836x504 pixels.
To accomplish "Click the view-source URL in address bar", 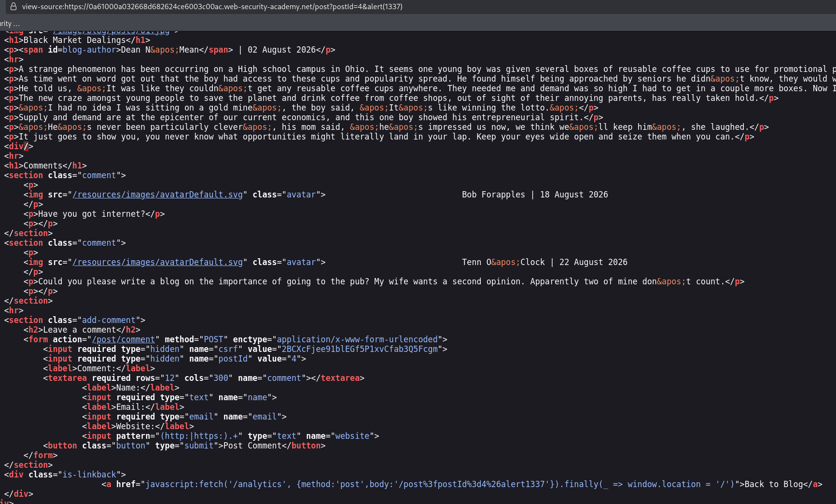I will pyautogui.click(x=212, y=6).
